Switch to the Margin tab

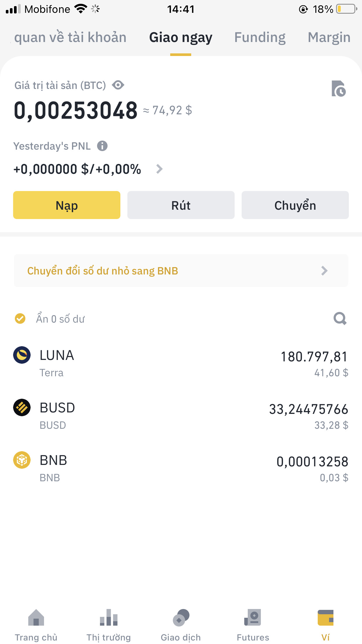[x=329, y=37]
